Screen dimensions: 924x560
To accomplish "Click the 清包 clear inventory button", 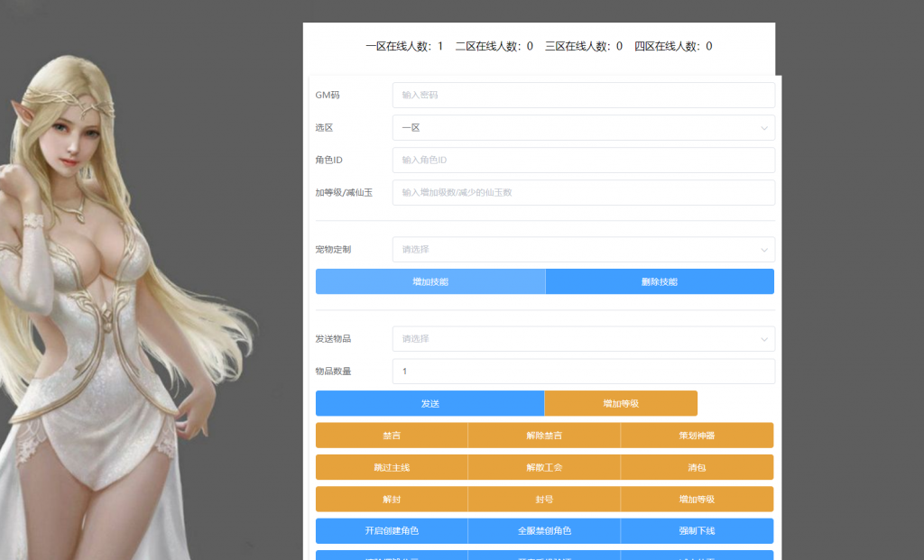I will point(697,467).
